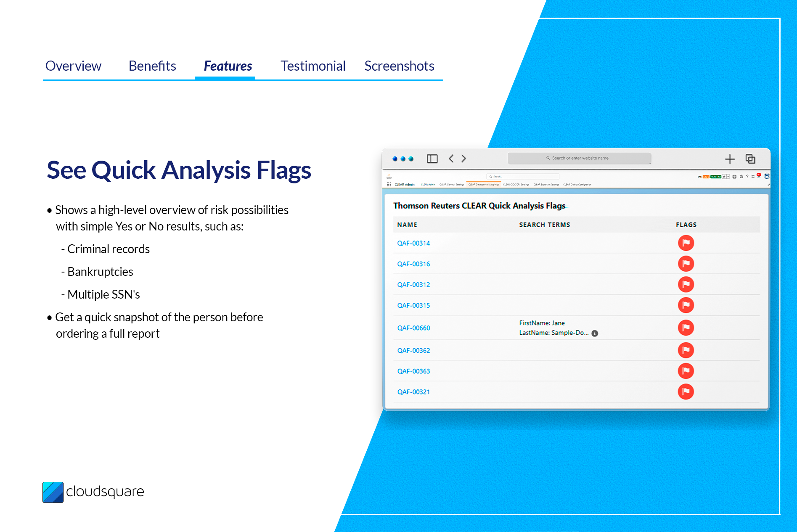Open the QAF-00321 record link
The image size is (797, 532).
tap(413, 392)
